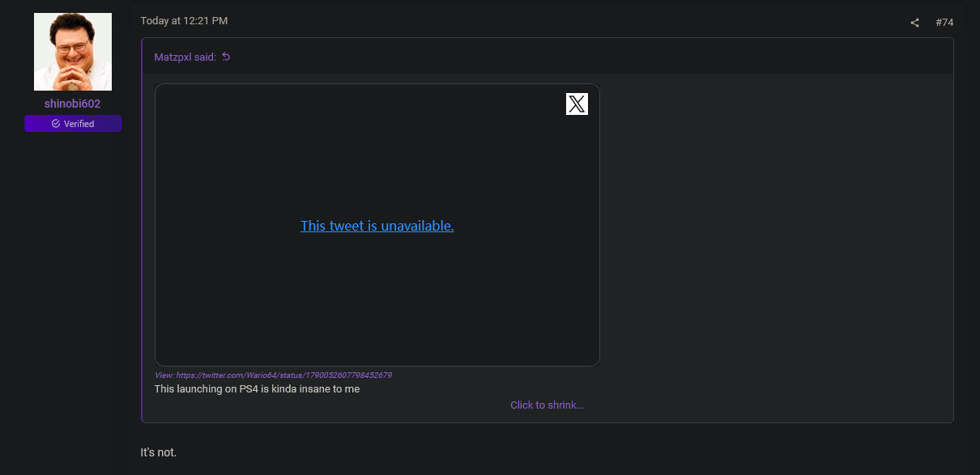This screenshot has width=980, height=475.
Task: Click the "Verified" label text in the badge
Action: 79,124
